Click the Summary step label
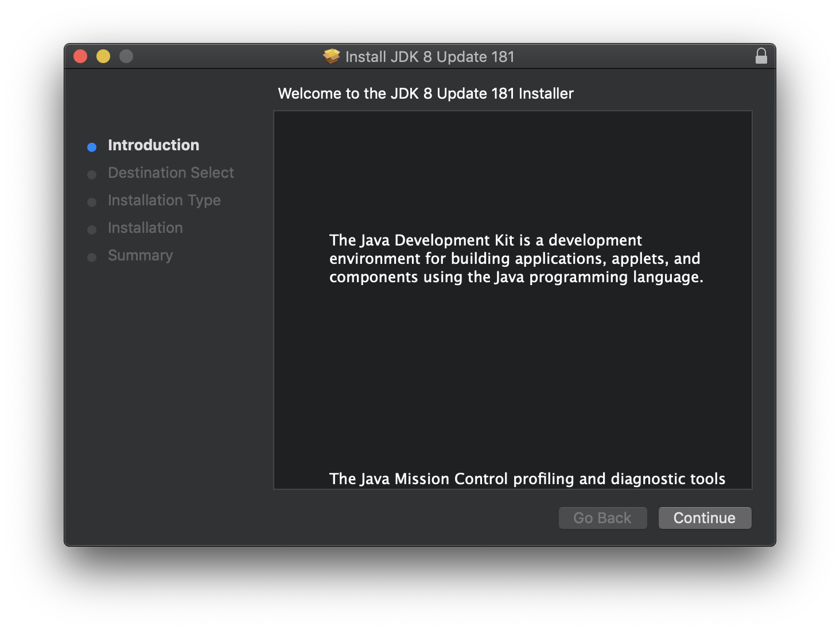840x631 pixels. pyautogui.click(x=140, y=255)
